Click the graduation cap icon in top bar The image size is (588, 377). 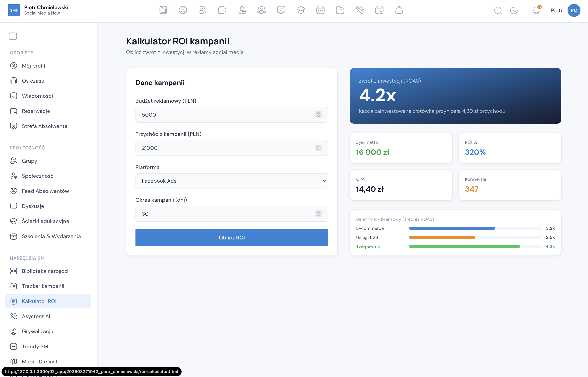(300, 10)
